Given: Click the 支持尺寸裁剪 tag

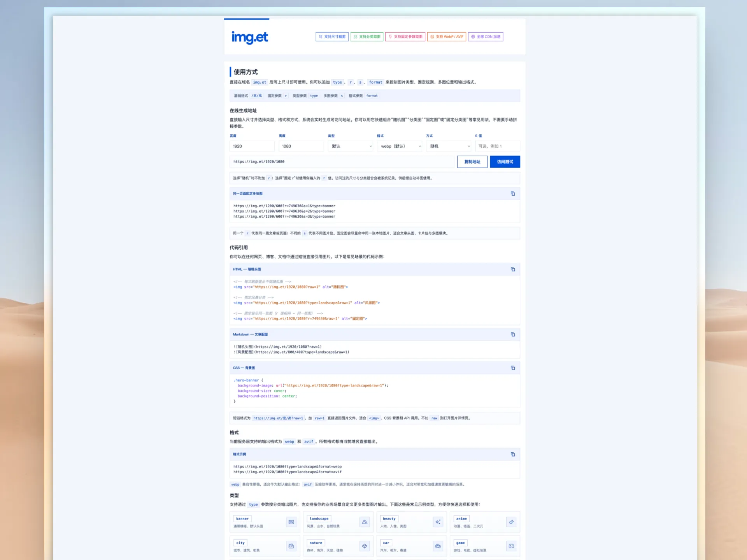Looking at the screenshot, I should coord(332,37).
